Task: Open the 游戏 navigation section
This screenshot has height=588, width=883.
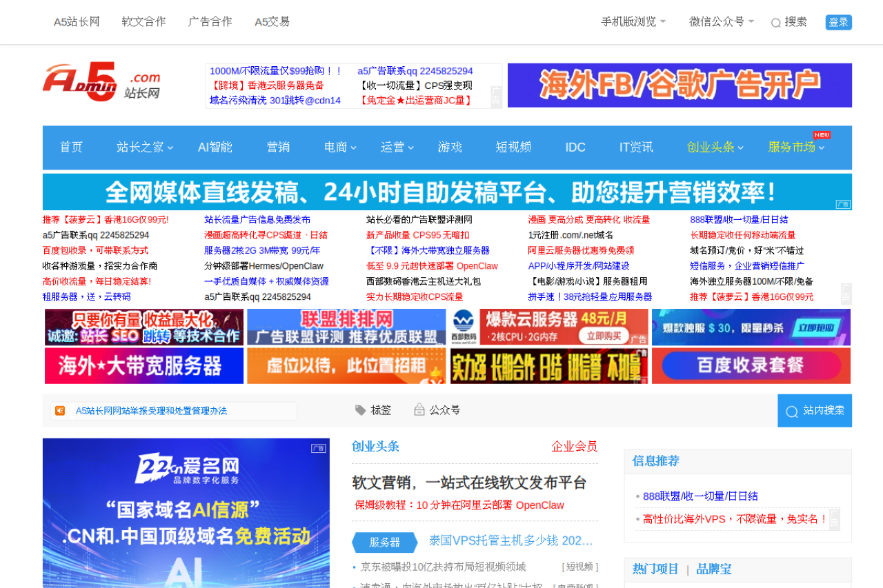Action: (x=450, y=147)
